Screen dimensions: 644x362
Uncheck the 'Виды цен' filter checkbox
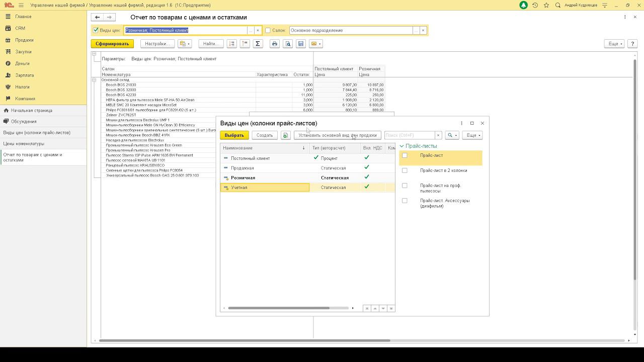[96, 30]
